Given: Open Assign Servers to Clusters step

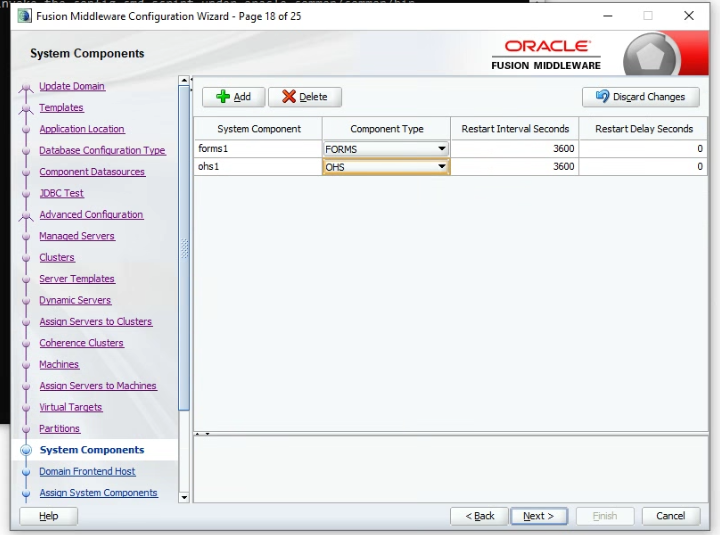Looking at the screenshot, I should click(x=96, y=321).
